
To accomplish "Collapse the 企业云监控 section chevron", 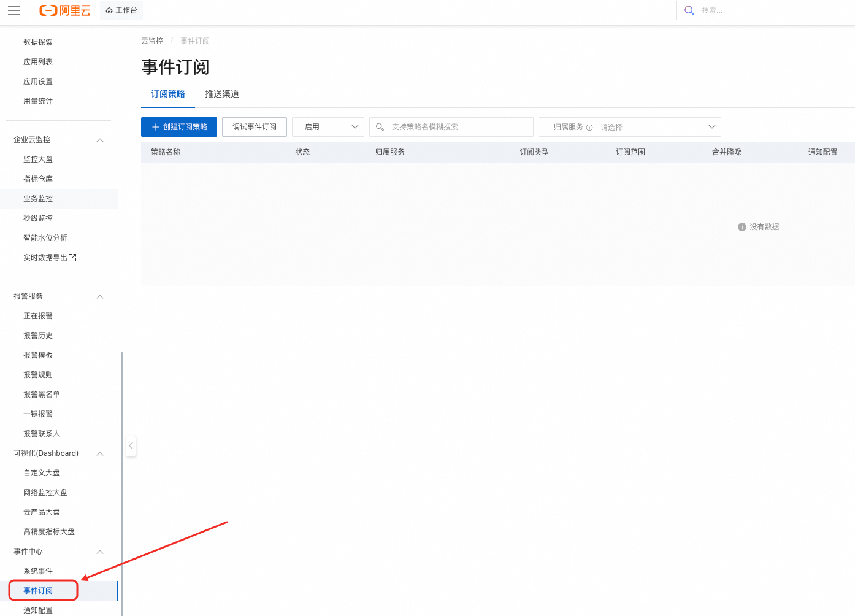I will 100,141.
